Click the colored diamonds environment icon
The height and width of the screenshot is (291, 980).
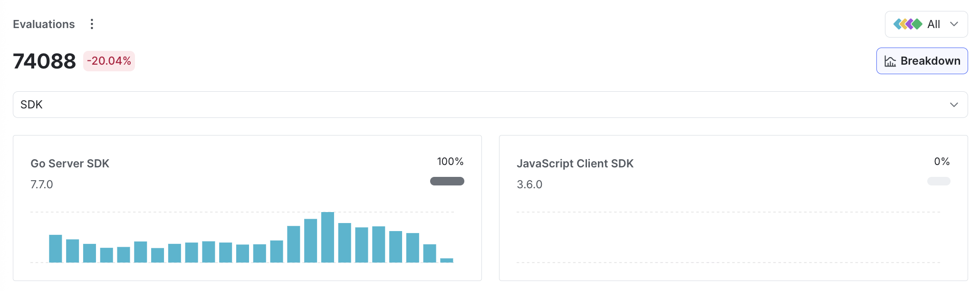point(907,24)
